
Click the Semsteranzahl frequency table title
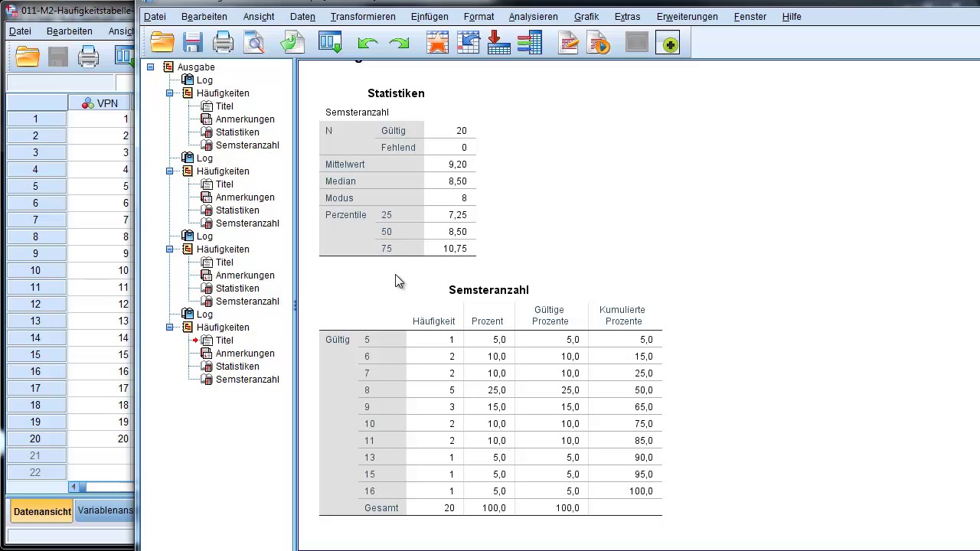488,290
